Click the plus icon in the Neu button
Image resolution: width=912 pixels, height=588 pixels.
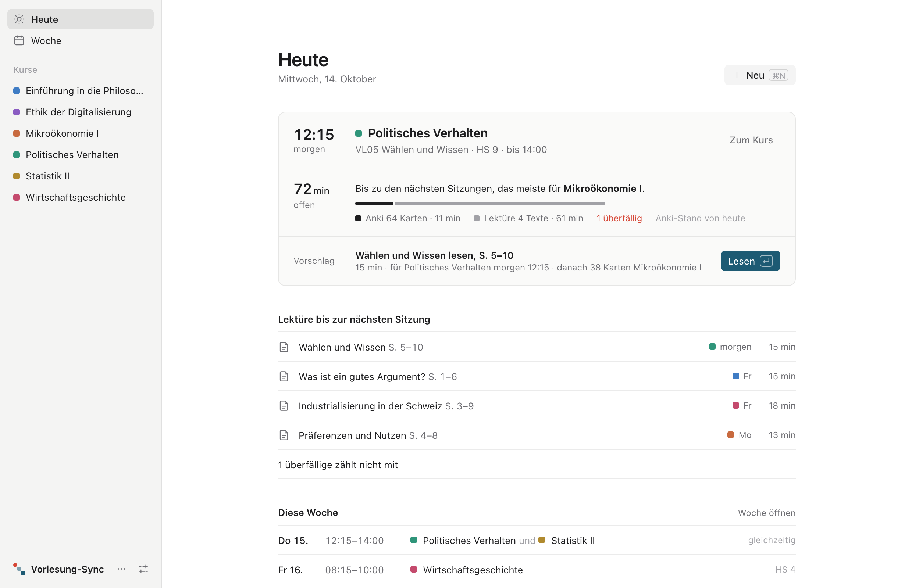[x=737, y=75]
